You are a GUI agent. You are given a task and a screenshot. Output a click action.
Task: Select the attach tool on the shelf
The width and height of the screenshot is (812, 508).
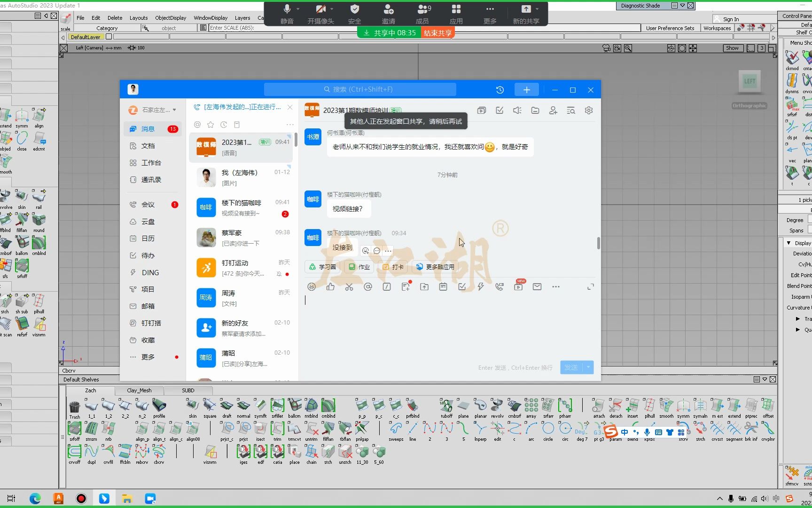599,405
